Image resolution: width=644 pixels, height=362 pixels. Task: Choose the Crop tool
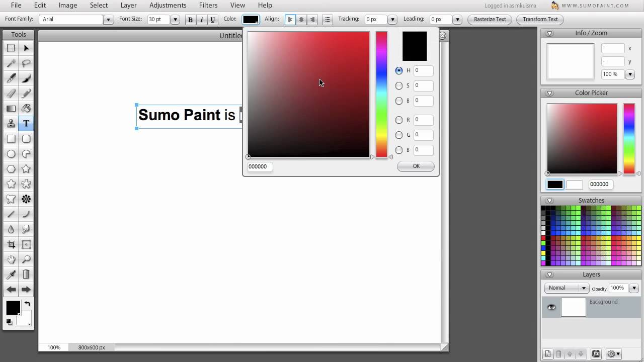pos(11,244)
